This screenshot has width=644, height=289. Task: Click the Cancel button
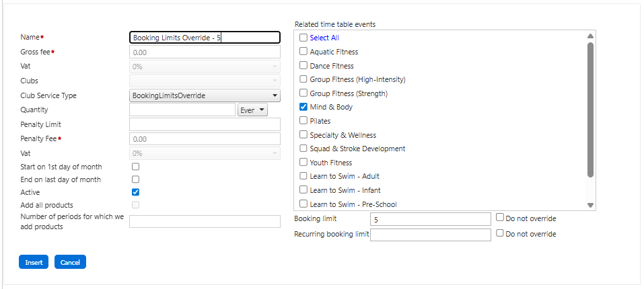pos(70,262)
